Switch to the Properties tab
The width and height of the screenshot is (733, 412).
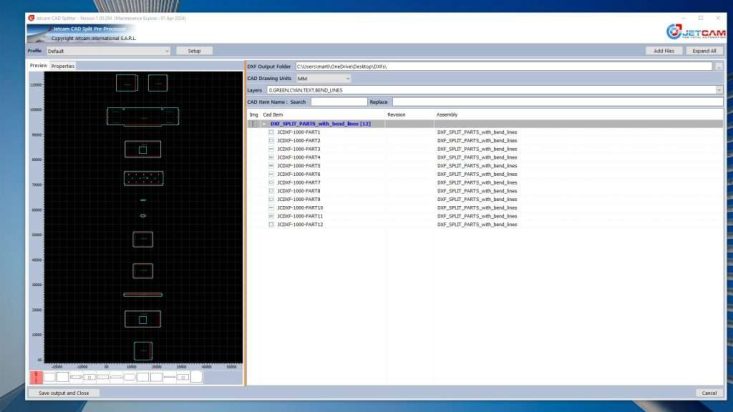(63, 66)
